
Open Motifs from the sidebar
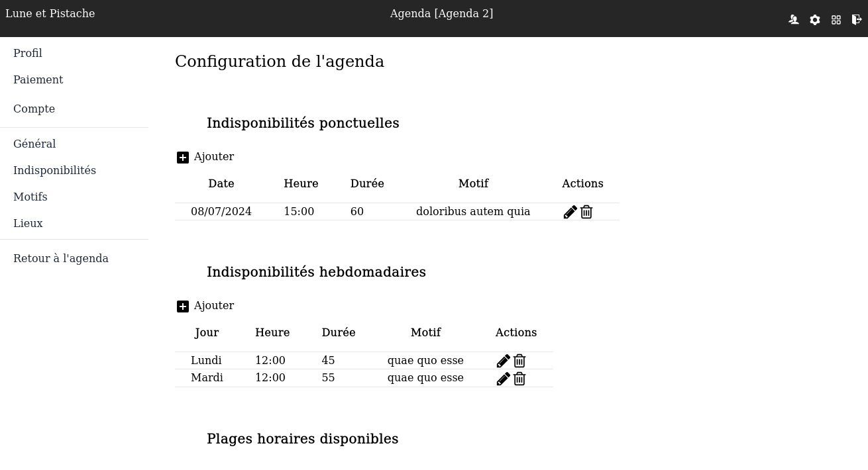pos(30,197)
